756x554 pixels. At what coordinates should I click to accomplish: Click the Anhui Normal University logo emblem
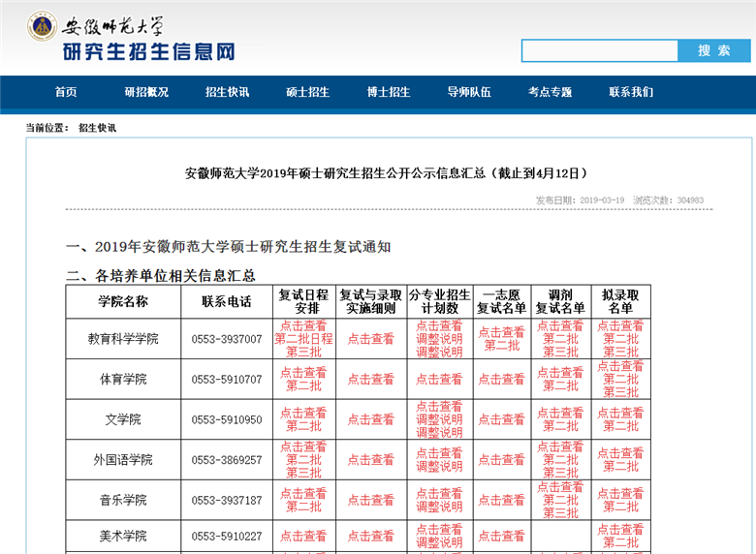42,26
